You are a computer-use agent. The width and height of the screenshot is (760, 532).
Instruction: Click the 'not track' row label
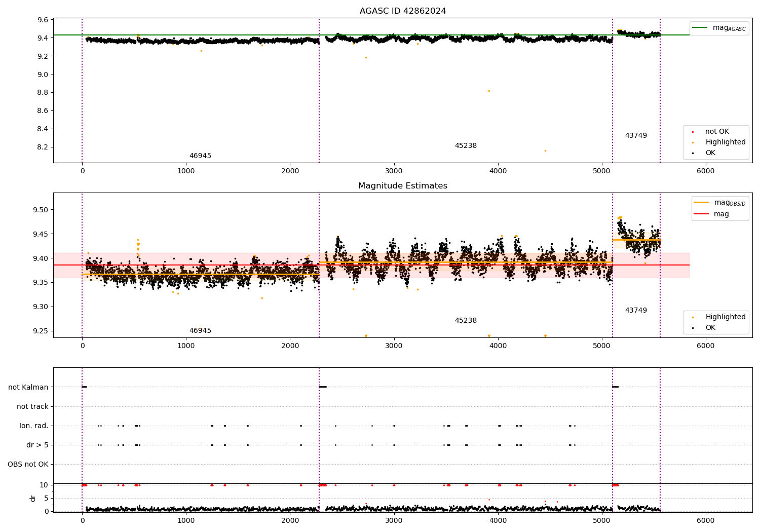32,406
